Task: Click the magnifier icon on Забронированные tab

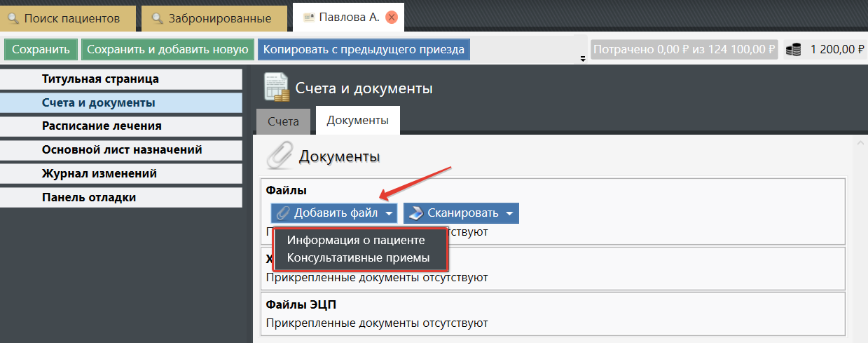Action: click(x=158, y=18)
